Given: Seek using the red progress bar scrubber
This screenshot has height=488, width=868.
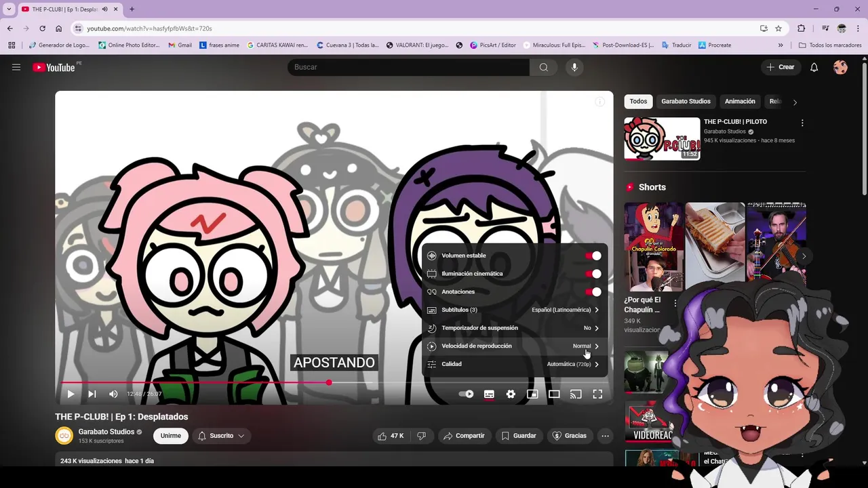Looking at the screenshot, I should coord(329,383).
